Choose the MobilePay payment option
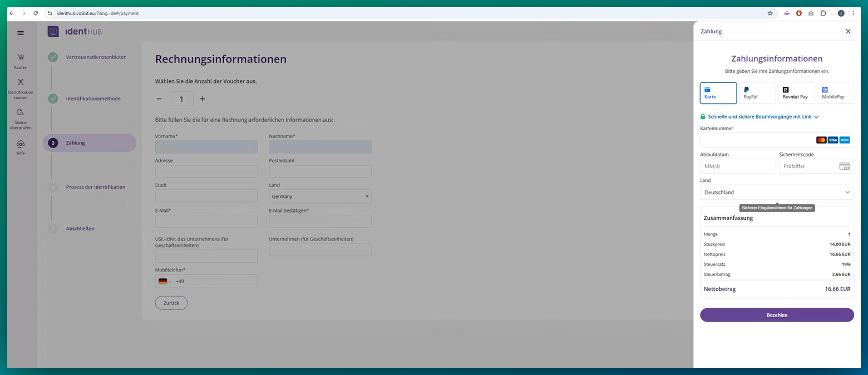The image size is (868, 375). (836, 93)
